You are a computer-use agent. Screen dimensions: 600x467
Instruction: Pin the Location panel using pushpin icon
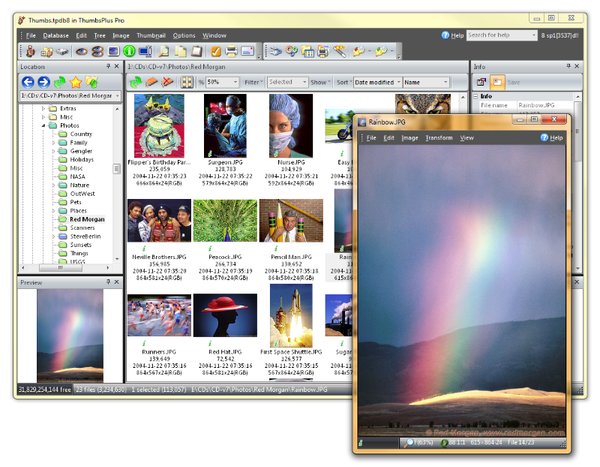coord(106,66)
